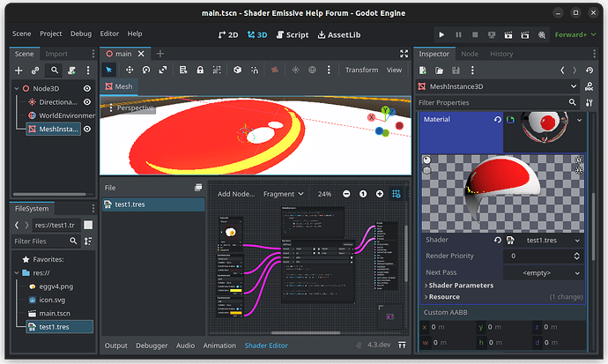Switch to the Node tab

click(470, 54)
